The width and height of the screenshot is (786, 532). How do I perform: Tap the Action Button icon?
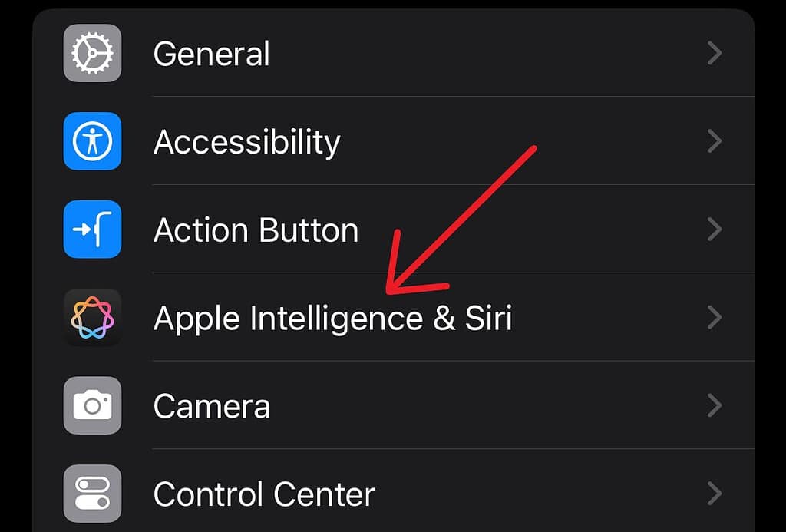tap(92, 230)
